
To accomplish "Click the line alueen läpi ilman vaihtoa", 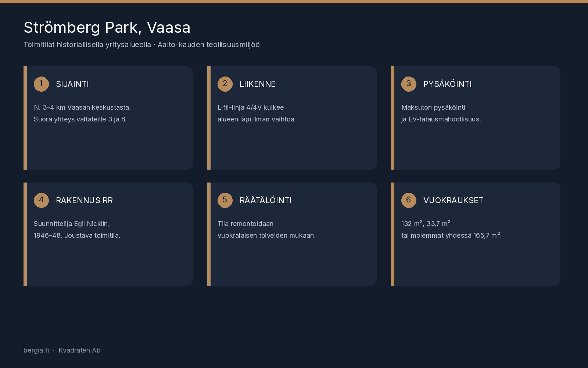I will (x=257, y=119).
